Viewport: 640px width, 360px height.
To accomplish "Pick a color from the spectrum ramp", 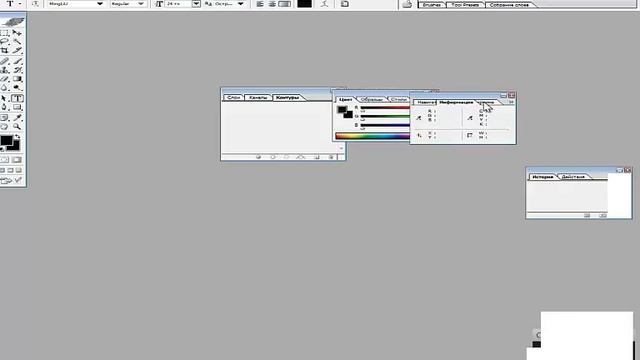I will tap(373, 136).
